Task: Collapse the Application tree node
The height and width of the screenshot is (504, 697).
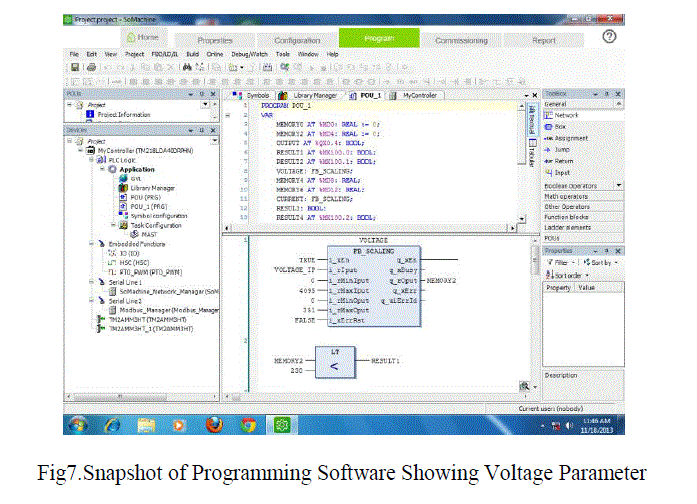Action: (x=101, y=169)
